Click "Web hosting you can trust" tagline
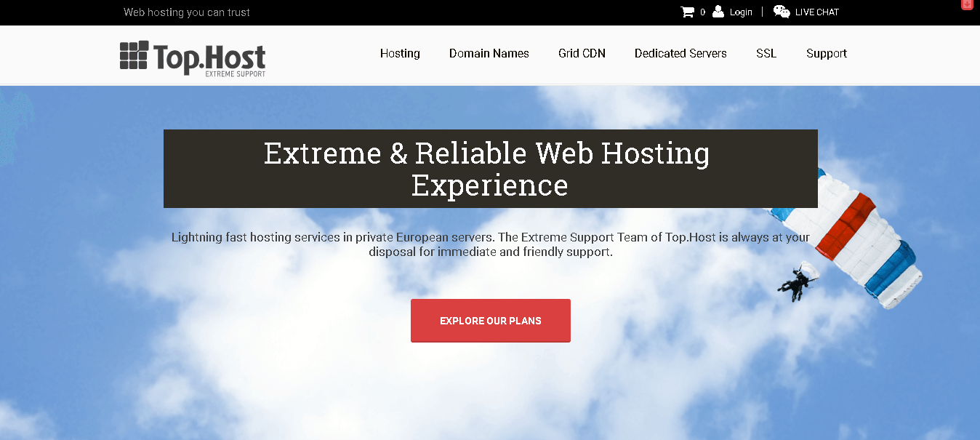The image size is (980, 440). (x=187, y=12)
